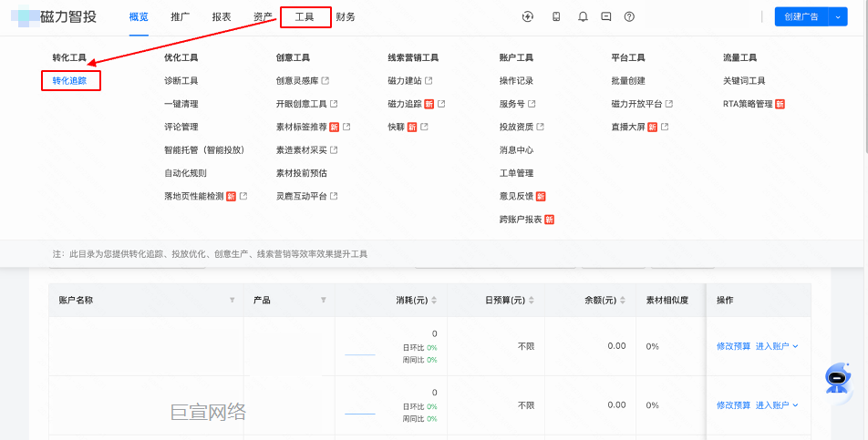Open 意见反馈 menu entry
This screenshot has width=868, height=440.
tap(516, 196)
